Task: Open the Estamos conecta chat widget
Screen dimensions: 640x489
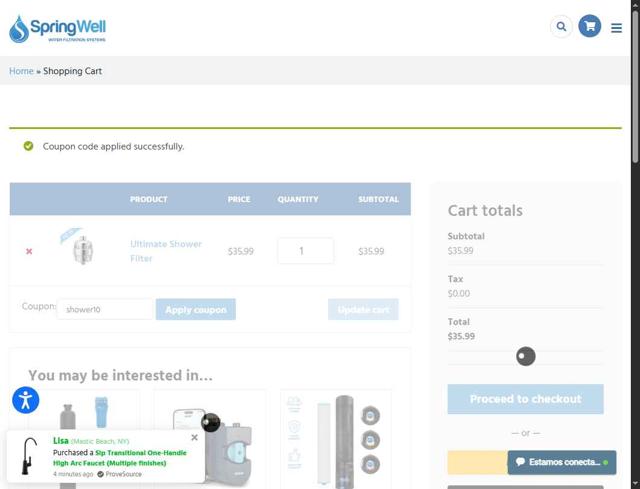Action: 562,462
